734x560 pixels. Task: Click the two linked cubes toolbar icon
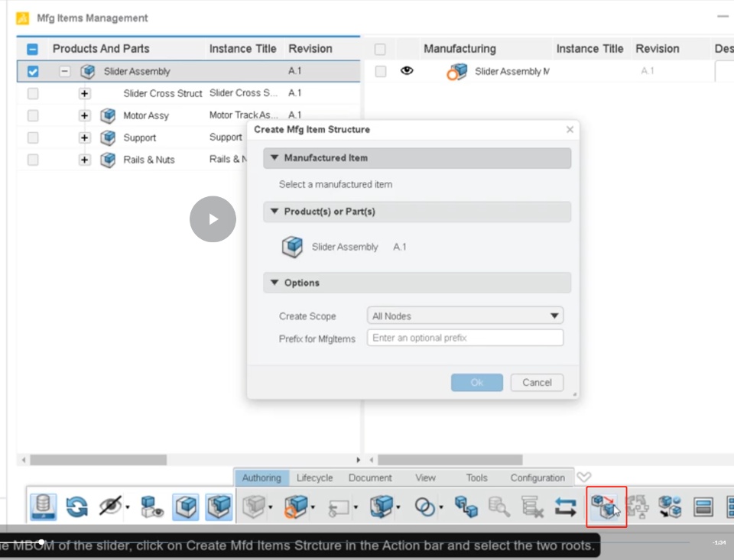point(466,507)
